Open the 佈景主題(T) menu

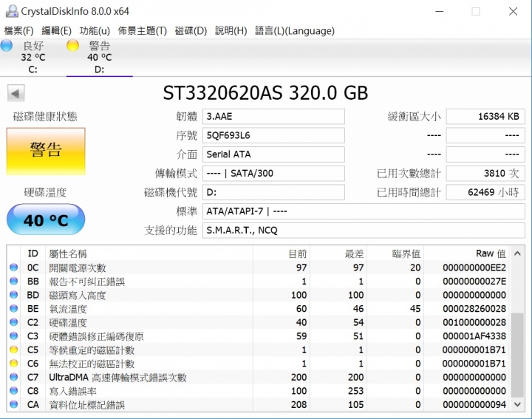coord(142,31)
